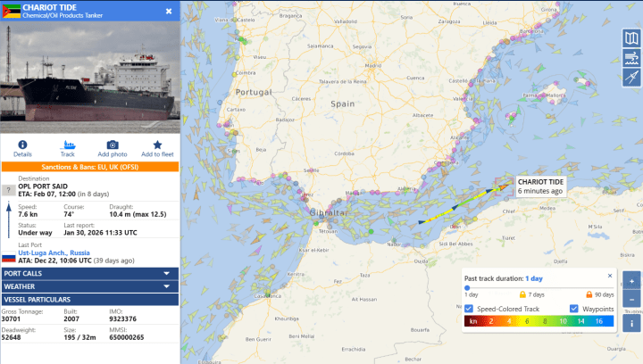Click the Size value 195 / 32m
Image resolution: width=643 pixels, height=364 pixels.
coord(79,337)
